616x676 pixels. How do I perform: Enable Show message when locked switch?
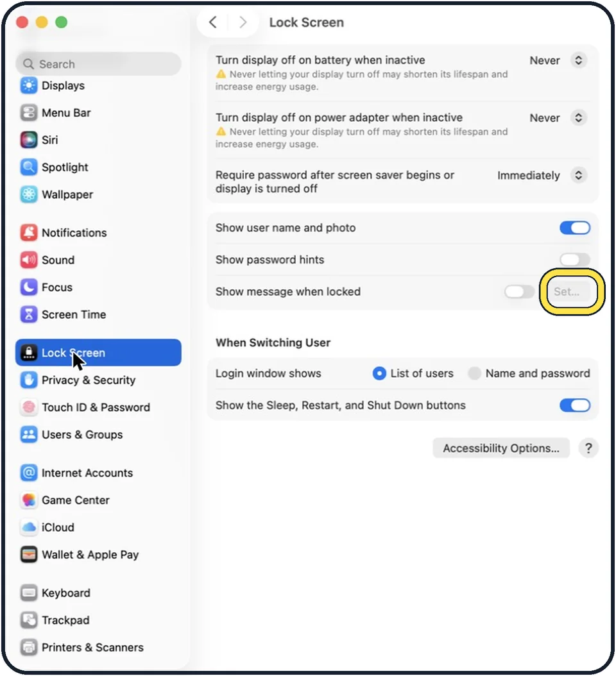click(519, 292)
